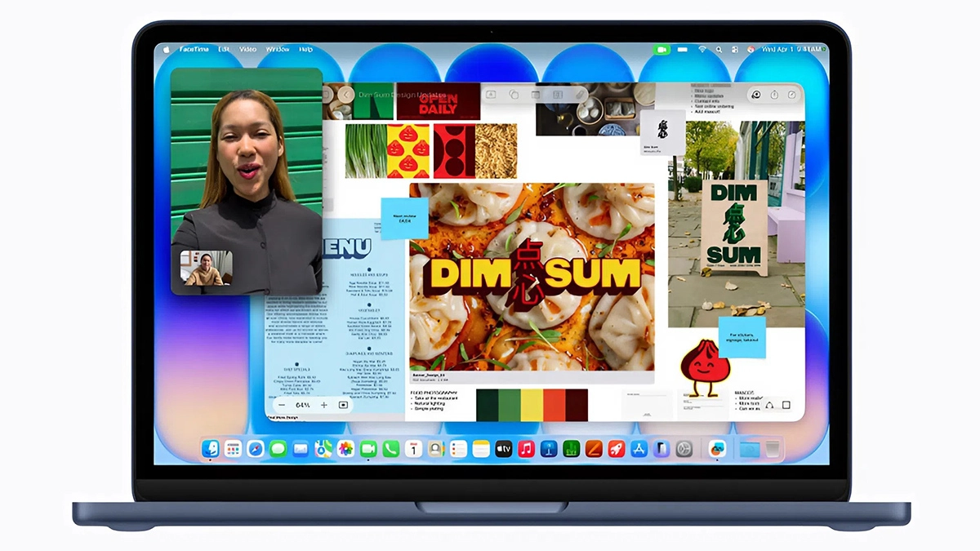
Task: Pick the yellow palette swatch
Action: pos(532,405)
